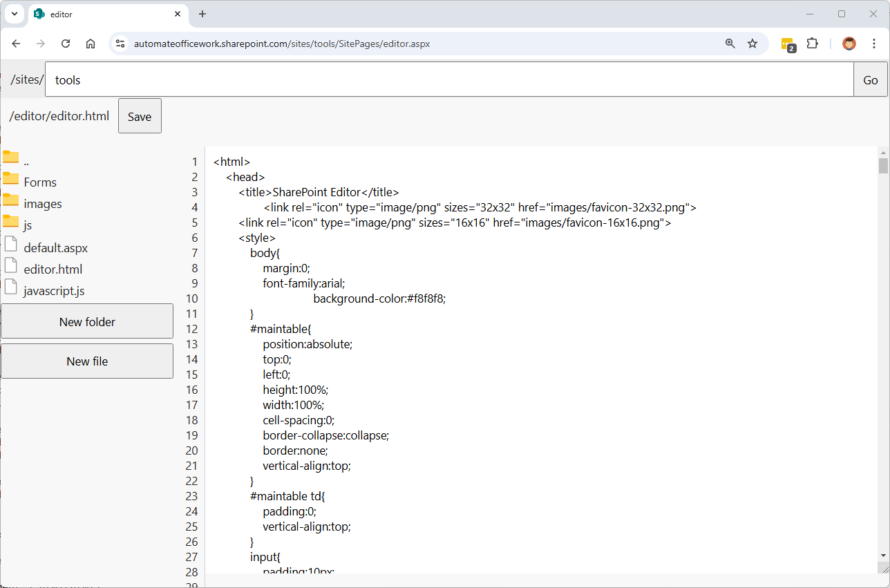Click the /editor/editor.html path label

click(x=59, y=116)
